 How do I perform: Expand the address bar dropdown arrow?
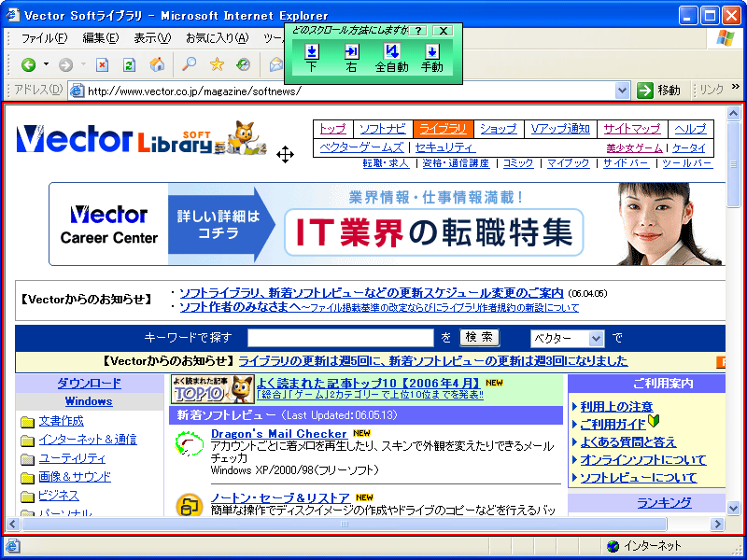[x=622, y=91]
